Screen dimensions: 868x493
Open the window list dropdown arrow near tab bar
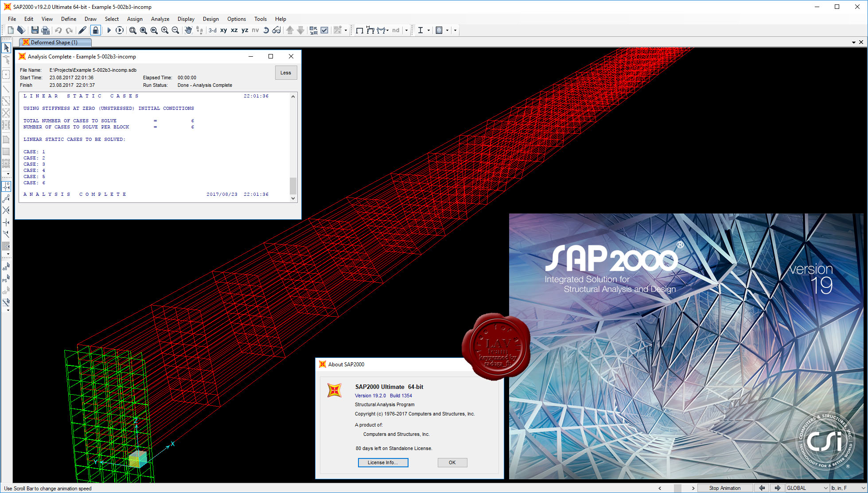853,43
